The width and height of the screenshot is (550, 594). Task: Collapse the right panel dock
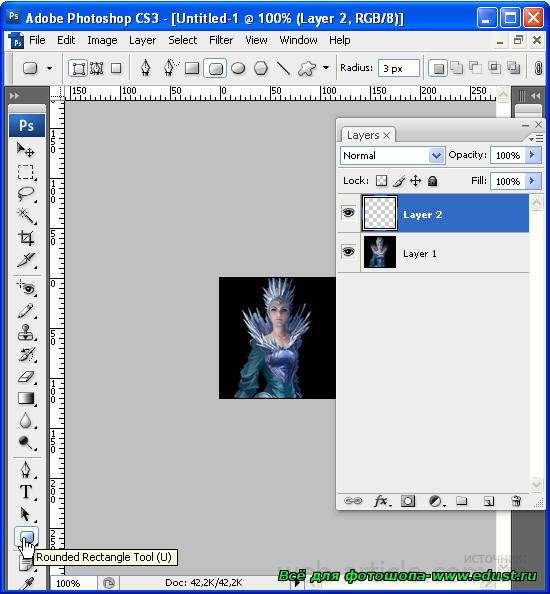pyautogui.click(x=535, y=95)
